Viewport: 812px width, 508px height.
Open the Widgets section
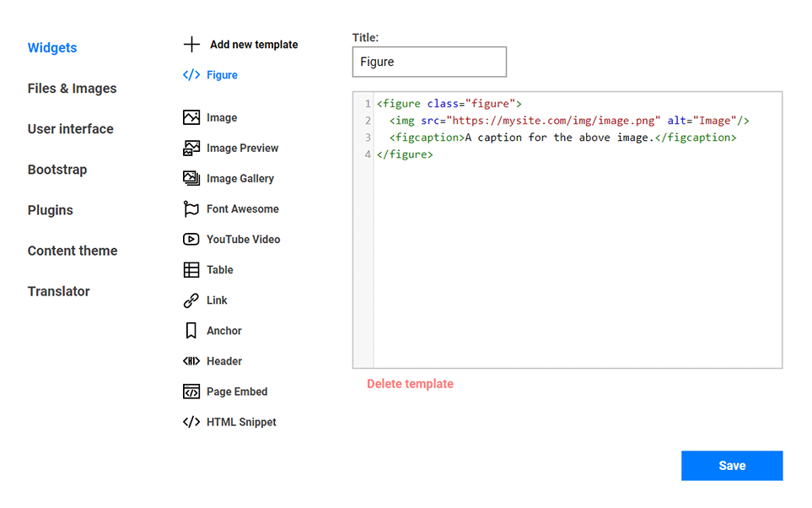tap(52, 48)
